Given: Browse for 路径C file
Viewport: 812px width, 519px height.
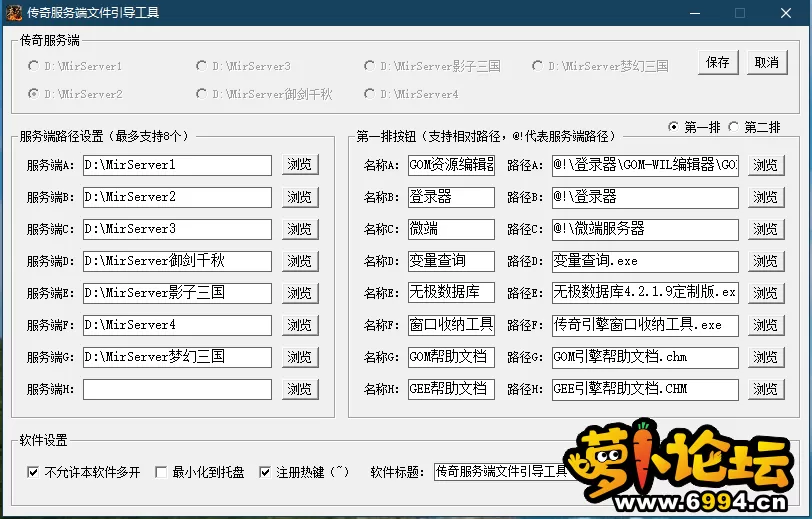Looking at the screenshot, I should point(766,229).
